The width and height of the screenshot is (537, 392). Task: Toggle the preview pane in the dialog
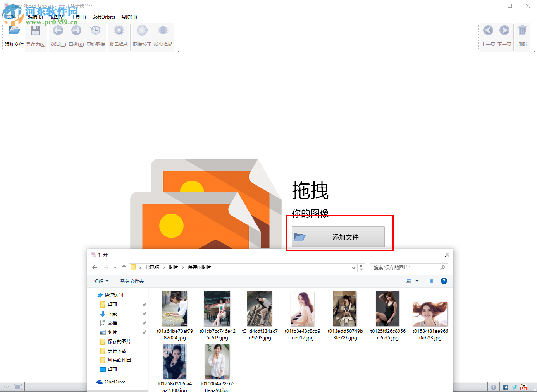[x=430, y=281]
